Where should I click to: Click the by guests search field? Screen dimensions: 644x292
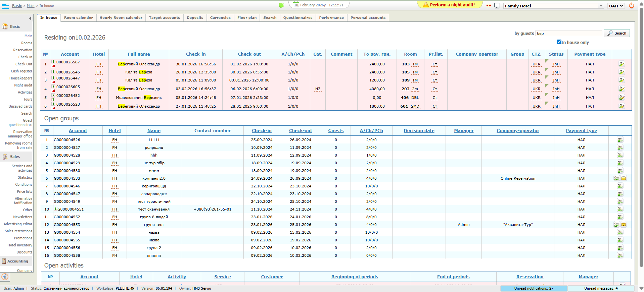(568, 33)
